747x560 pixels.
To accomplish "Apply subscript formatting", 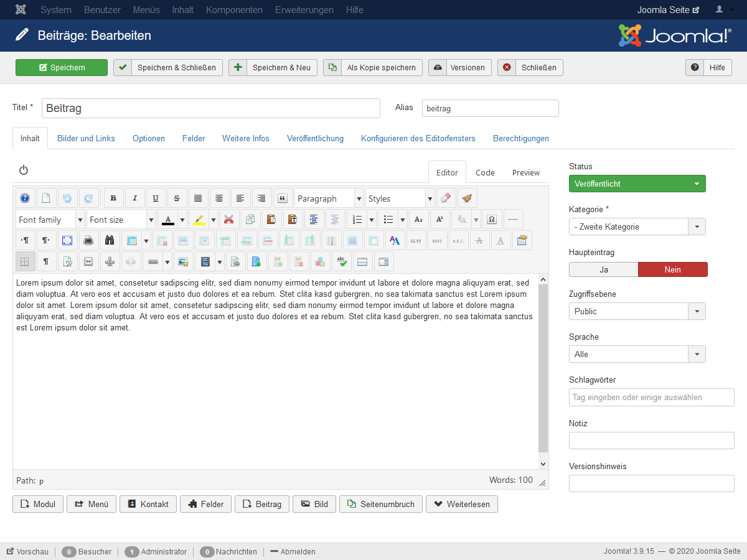I will point(418,220).
